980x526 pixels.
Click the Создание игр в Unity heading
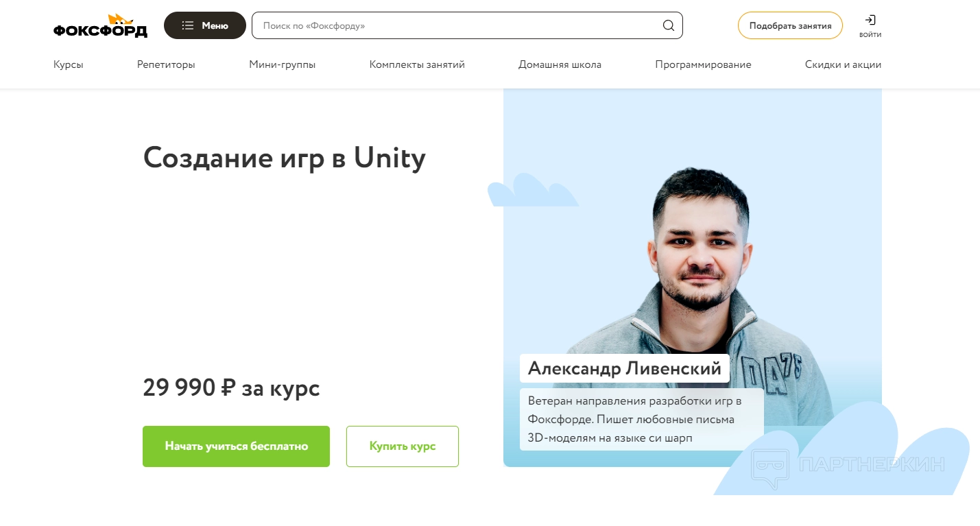pyautogui.click(x=285, y=158)
